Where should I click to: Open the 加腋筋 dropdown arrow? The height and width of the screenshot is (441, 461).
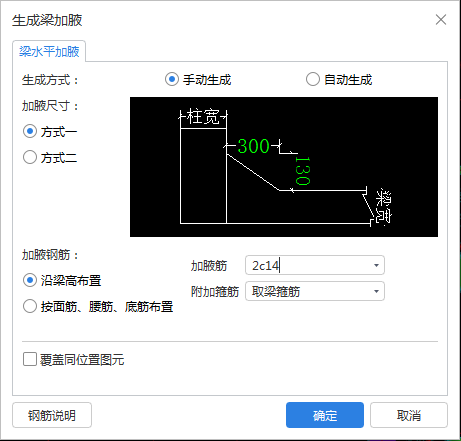click(376, 265)
